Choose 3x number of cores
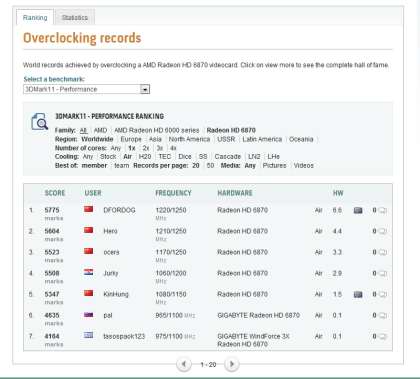Screen dimensions: 420x379 [160, 148]
